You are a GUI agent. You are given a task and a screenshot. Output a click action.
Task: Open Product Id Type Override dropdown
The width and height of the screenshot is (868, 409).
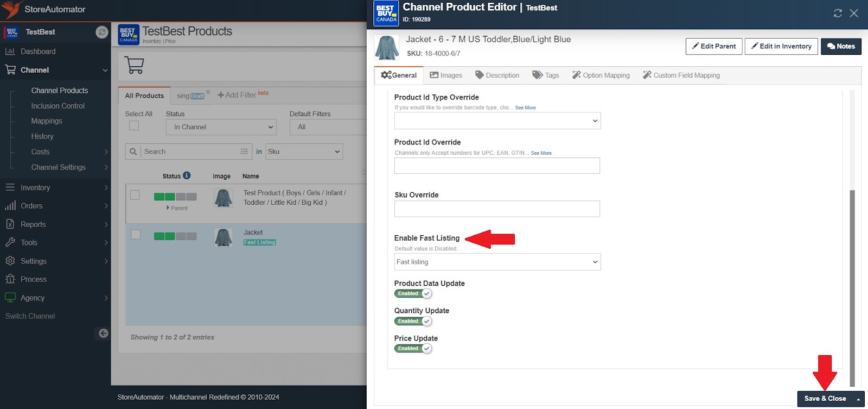coord(497,121)
